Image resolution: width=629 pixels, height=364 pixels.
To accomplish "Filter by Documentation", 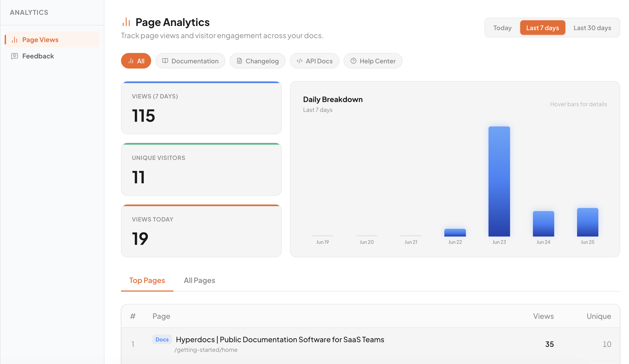I will coord(190,61).
